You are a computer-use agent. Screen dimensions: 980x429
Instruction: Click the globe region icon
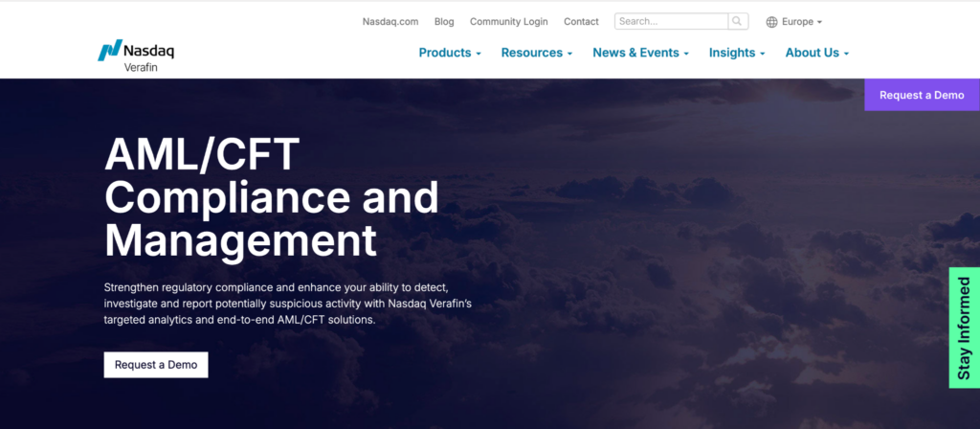(772, 22)
